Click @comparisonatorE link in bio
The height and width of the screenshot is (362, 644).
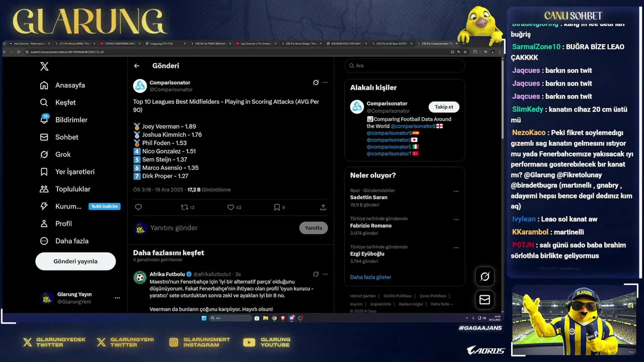413,126
